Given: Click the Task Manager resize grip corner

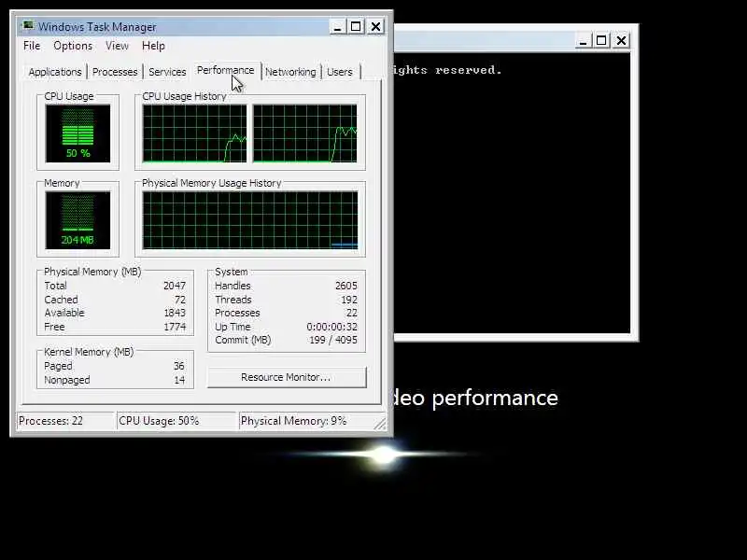Looking at the screenshot, I should [380, 424].
